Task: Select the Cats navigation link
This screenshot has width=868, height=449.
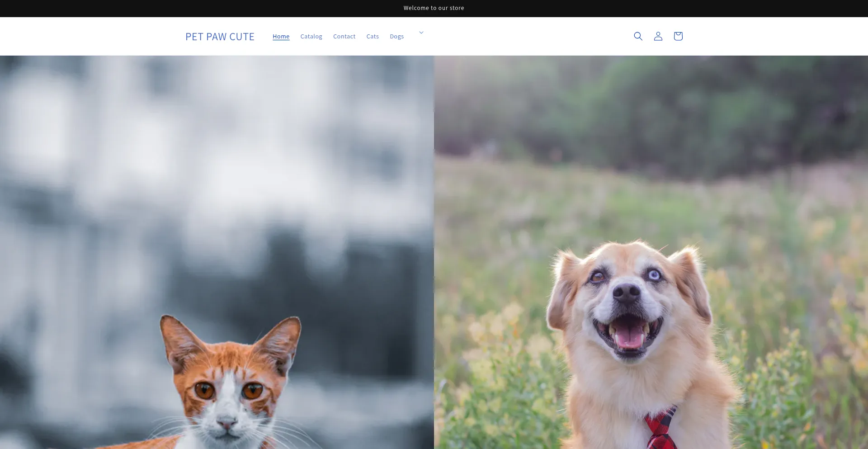Action: 373,37
